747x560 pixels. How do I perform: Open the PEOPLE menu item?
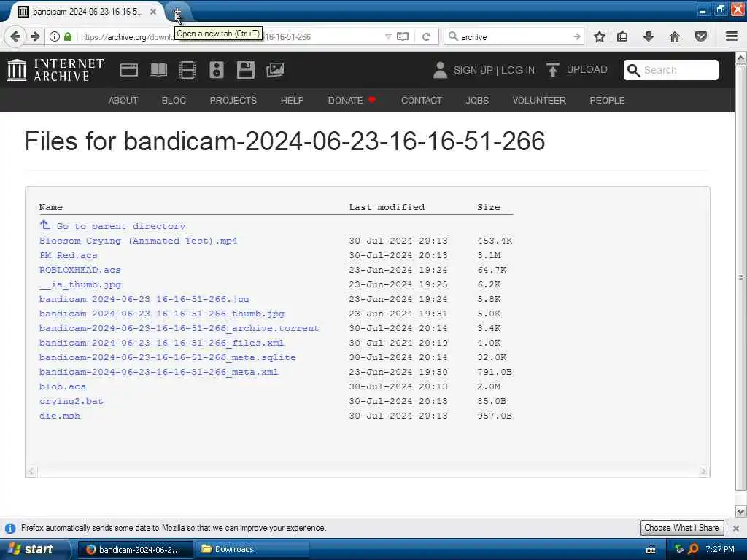tap(608, 101)
